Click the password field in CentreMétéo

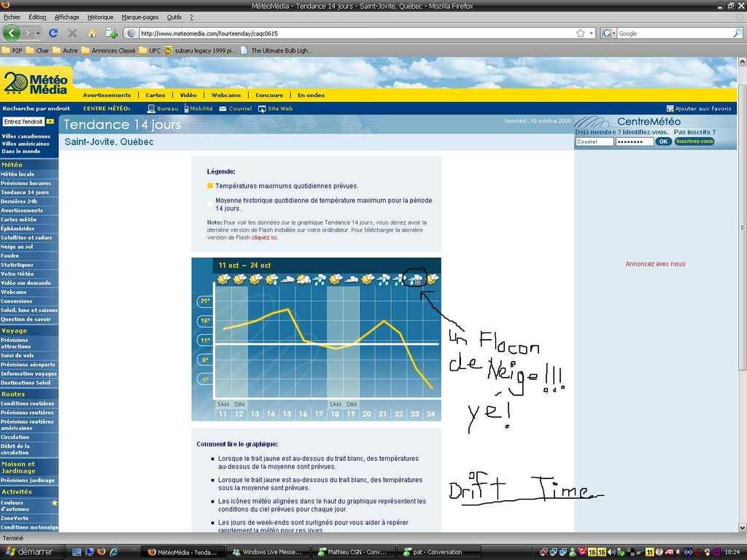coord(634,141)
